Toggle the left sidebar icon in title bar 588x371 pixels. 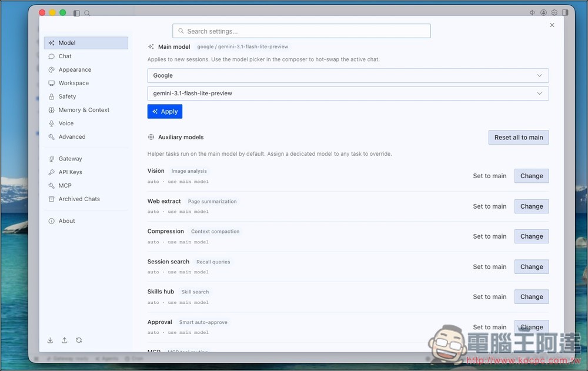[x=76, y=13]
